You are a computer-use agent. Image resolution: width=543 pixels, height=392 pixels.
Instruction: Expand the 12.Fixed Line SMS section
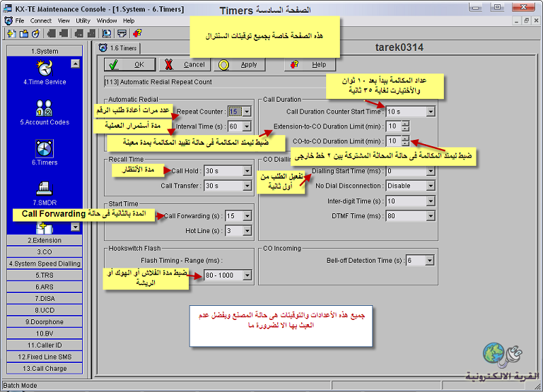45,357
